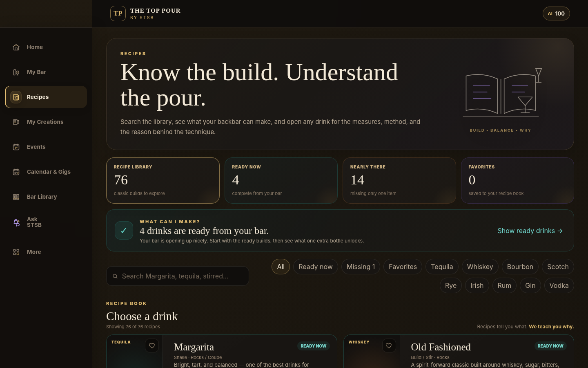Filter recipes by Rye
The height and width of the screenshot is (368, 588).
[451, 285]
